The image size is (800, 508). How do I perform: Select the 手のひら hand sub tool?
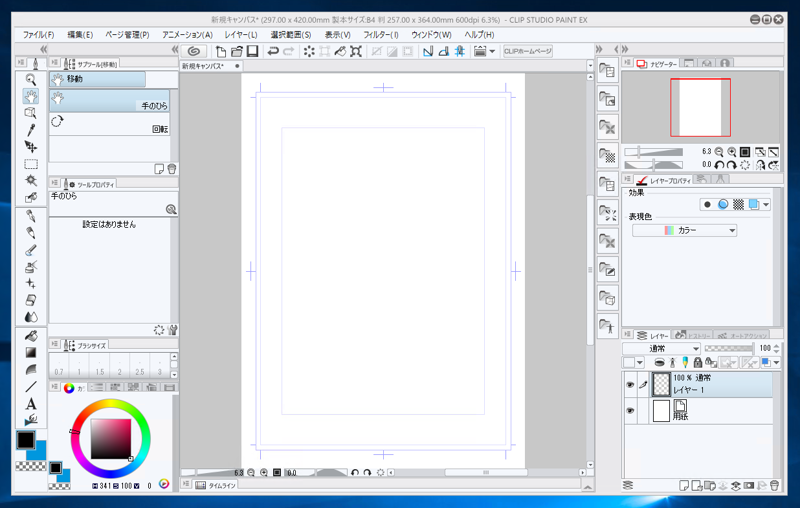coord(109,101)
